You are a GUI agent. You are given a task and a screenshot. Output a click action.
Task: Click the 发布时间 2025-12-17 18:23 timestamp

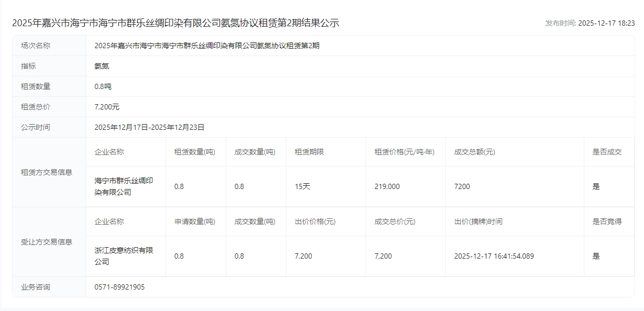click(590, 23)
